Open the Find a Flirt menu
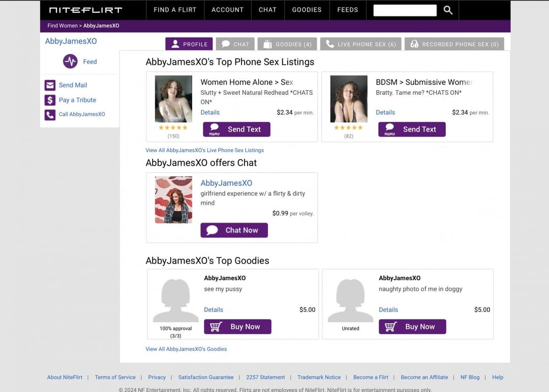 point(175,10)
